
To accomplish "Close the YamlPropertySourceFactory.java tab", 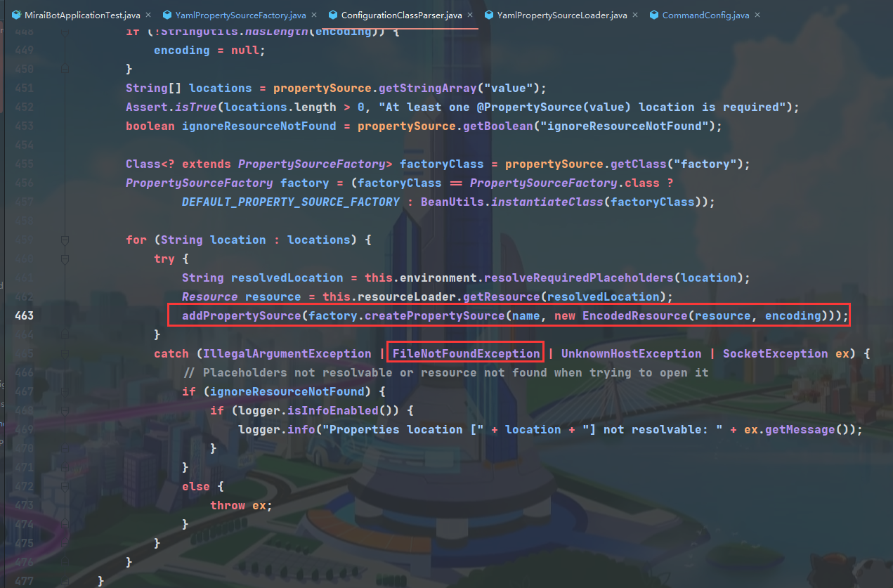I will click(x=313, y=15).
